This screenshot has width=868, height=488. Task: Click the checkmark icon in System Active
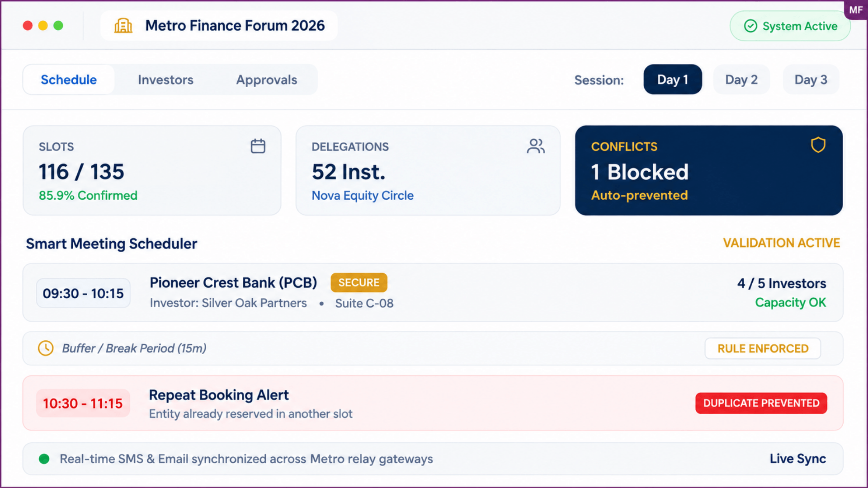tap(750, 26)
